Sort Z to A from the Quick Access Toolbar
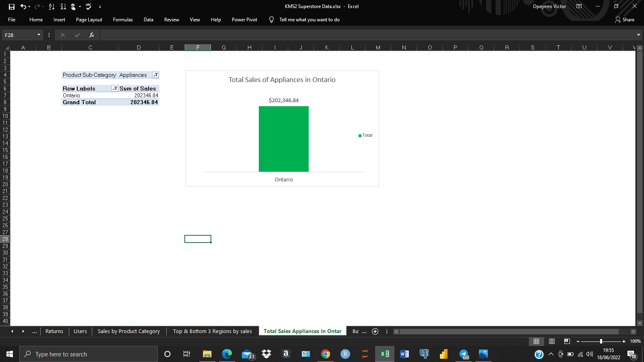The width and height of the screenshot is (644, 362). point(63,6)
